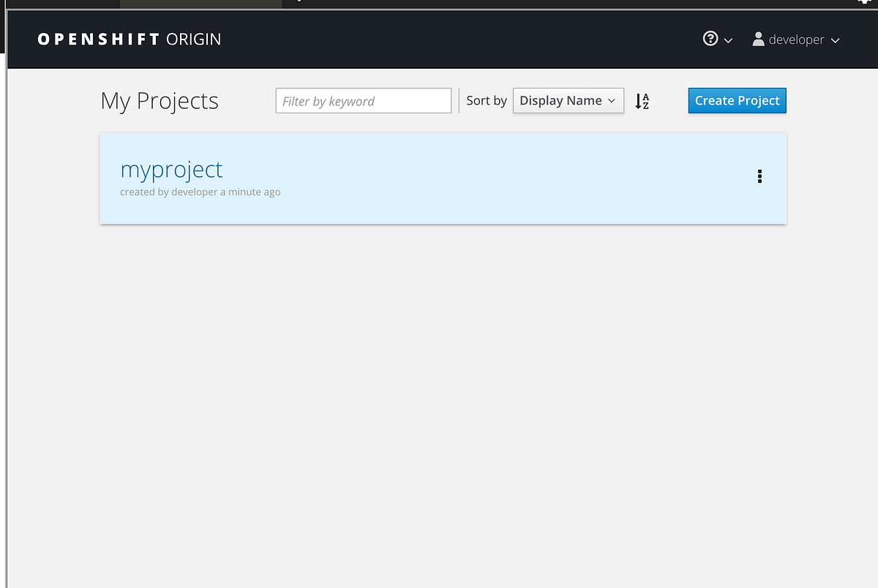This screenshot has width=878, height=588.
Task: Open the Display Name sort dropdown
Action: 569,100
